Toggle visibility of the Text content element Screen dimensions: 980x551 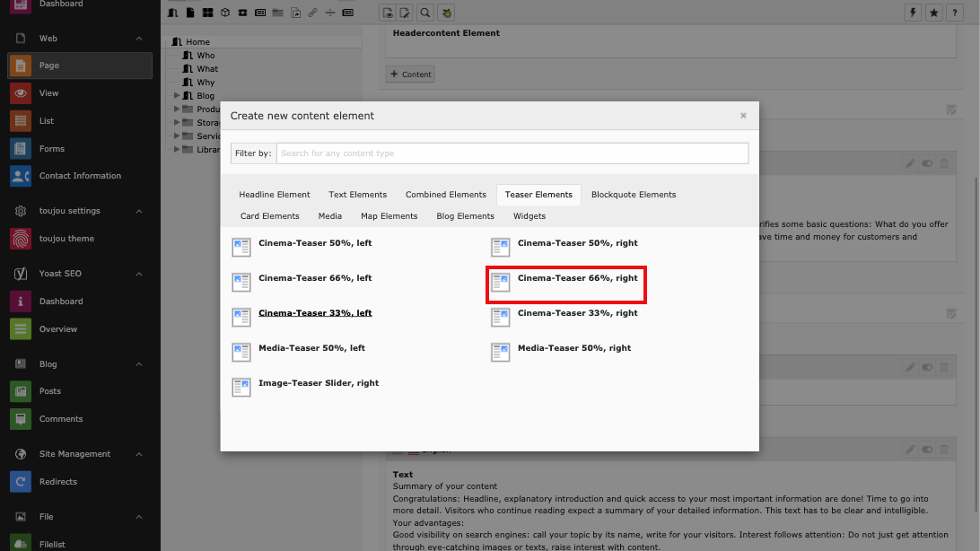(927, 449)
